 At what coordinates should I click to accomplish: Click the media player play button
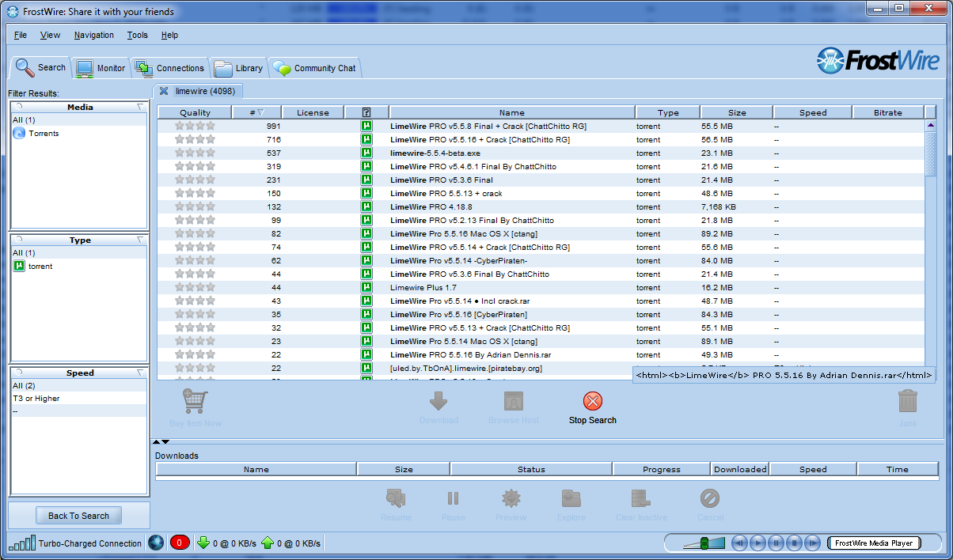click(x=757, y=543)
